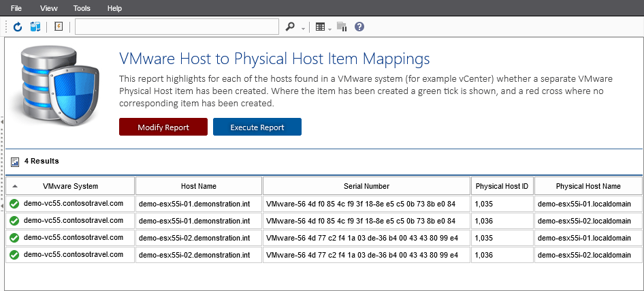Click the refresh icon in toolbar
644x291 pixels.
point(18,27)
